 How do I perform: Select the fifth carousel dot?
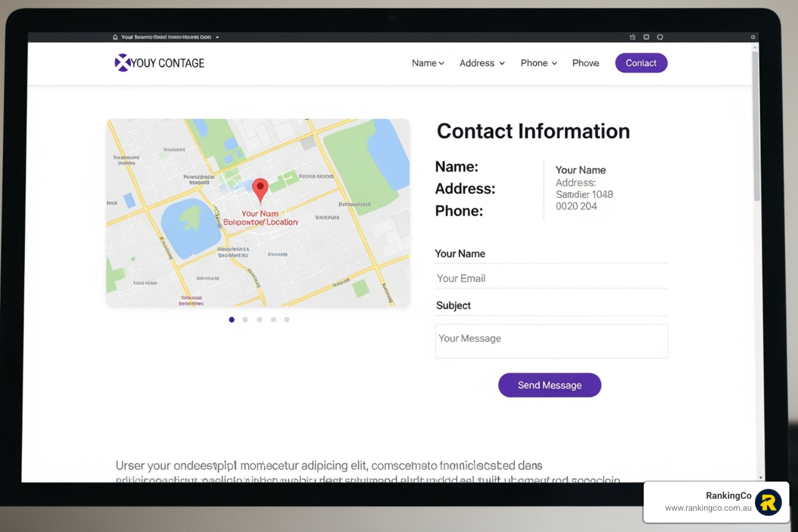[x=287, y=320]
